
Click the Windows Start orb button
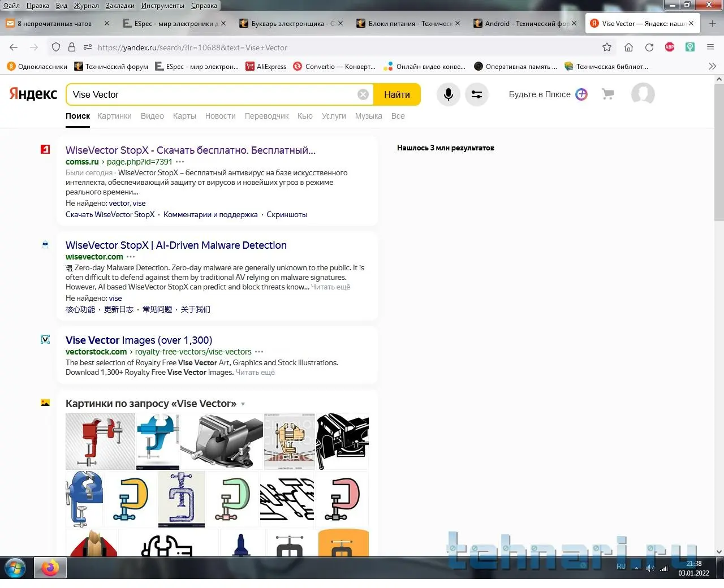point(15,568)
